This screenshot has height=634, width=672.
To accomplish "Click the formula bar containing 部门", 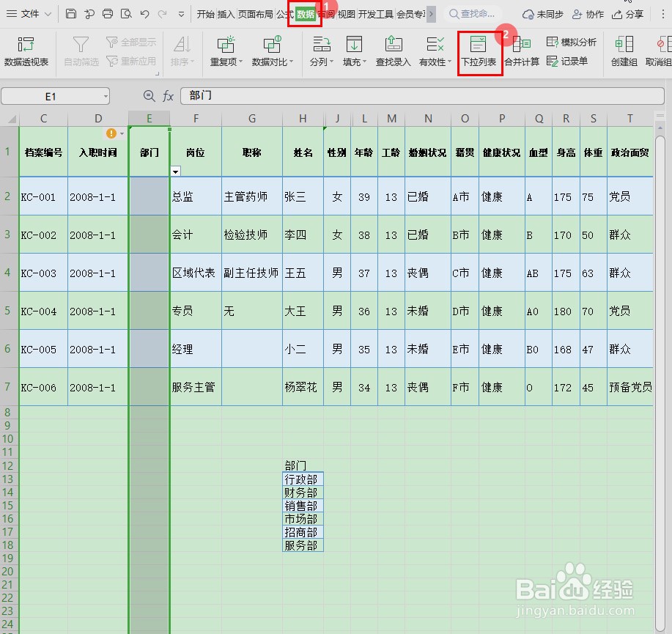I will [422, 95].
